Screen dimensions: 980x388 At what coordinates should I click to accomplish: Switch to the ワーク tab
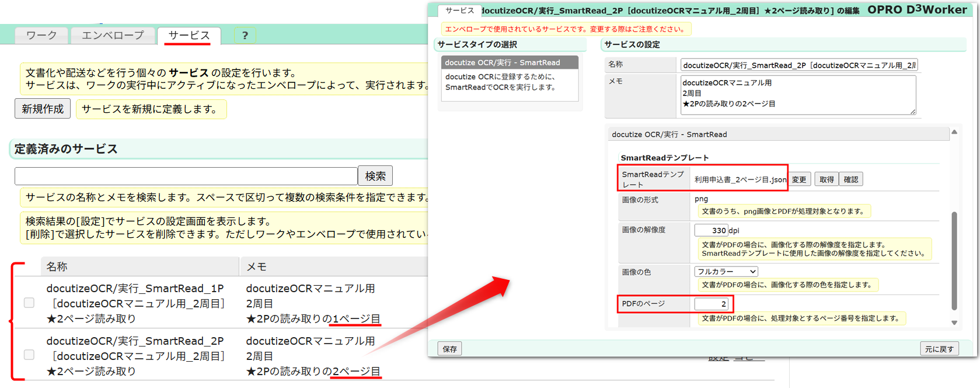click(x=41, y=36)
